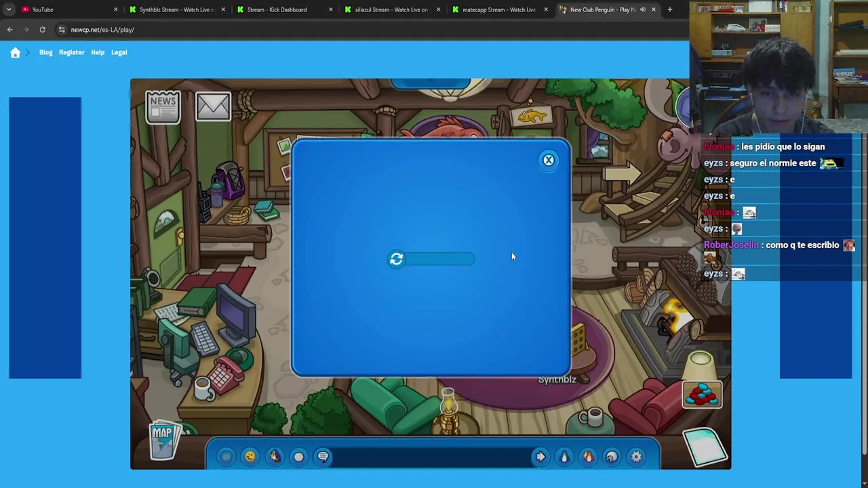Open the game settings gear

click(636, 457)
